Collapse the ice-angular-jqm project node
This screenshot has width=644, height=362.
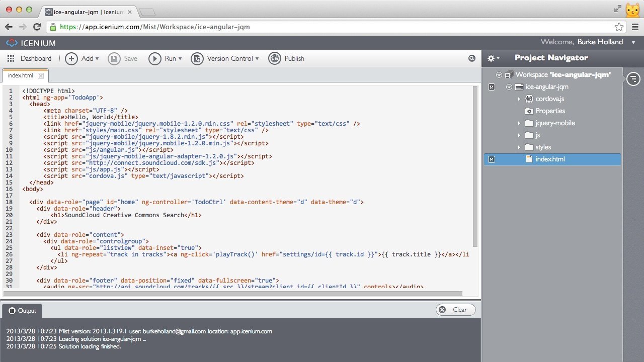click(x=509, y=87)
